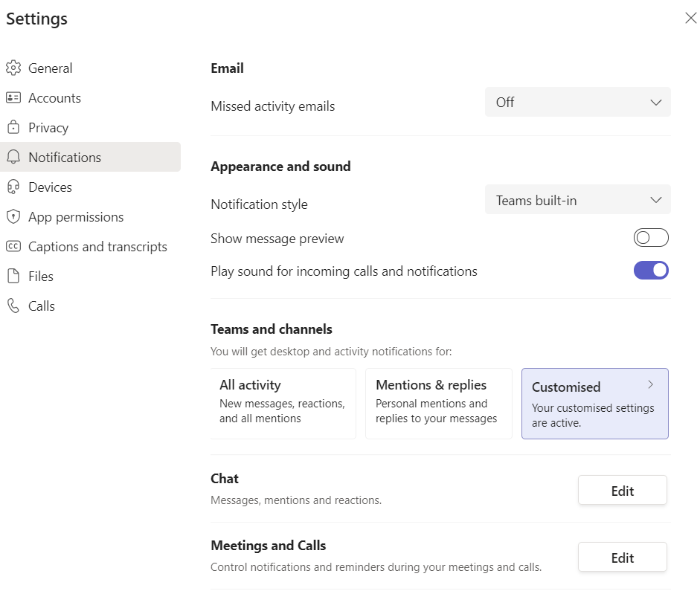Click the Devices headset icon
The height and width of the screenshot is (591, 700).
13,187
